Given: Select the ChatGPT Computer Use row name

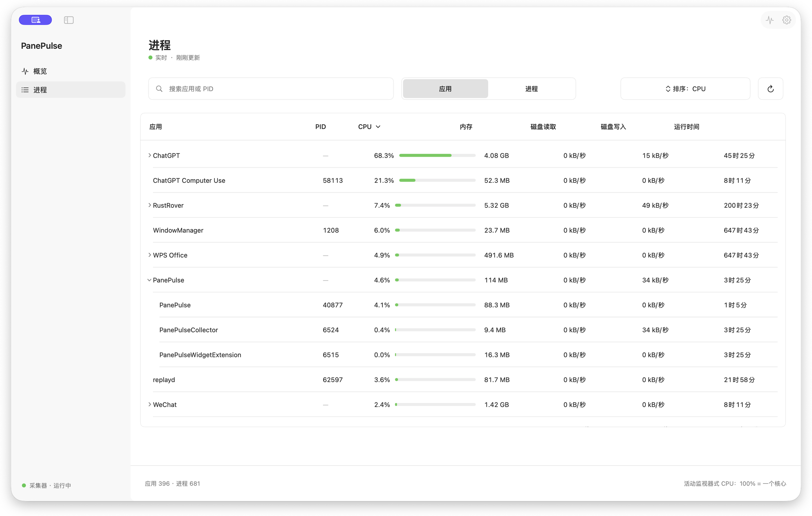Looking at the screenshot, I should 189,180.
